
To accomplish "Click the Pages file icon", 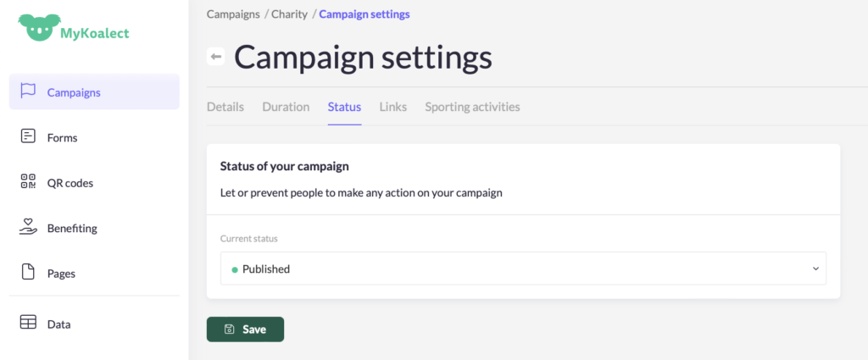I will click(28, 273).
